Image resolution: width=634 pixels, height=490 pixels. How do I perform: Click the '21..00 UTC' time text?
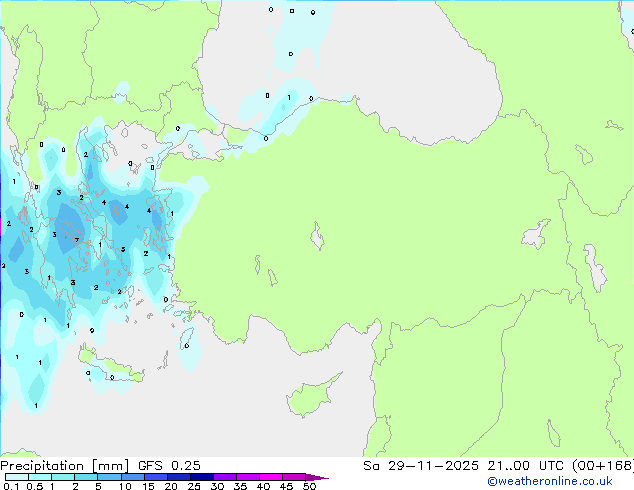pyautogui.click(x=525, y=466)
